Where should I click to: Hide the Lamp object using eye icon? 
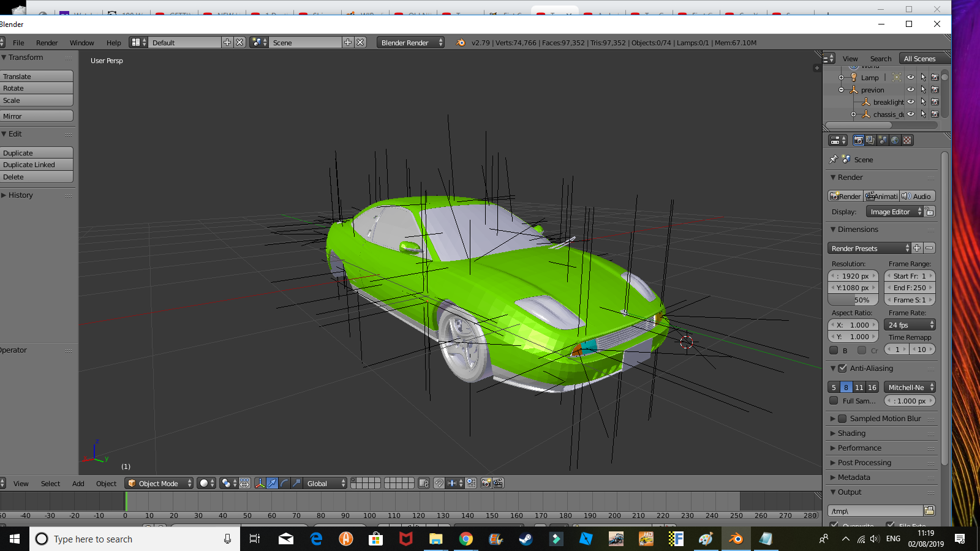pos(911,78)
